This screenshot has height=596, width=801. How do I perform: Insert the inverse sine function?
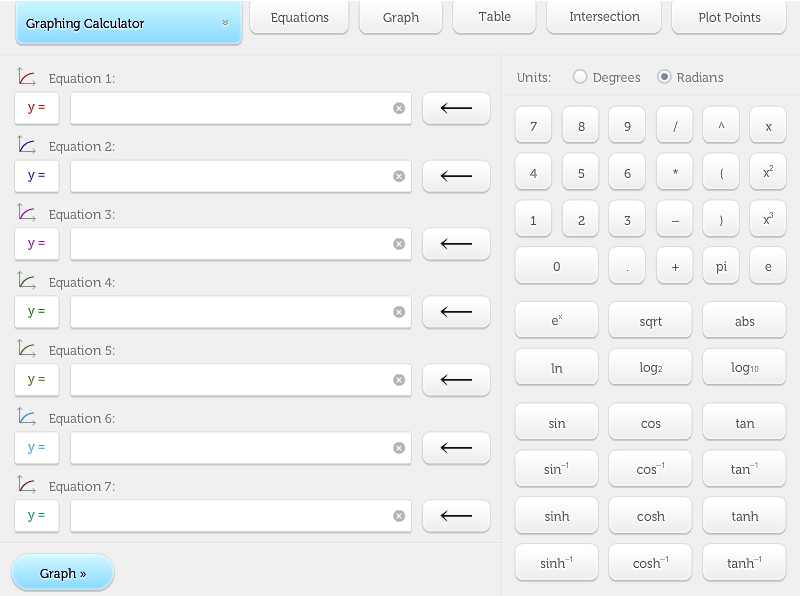click(556, 469)
